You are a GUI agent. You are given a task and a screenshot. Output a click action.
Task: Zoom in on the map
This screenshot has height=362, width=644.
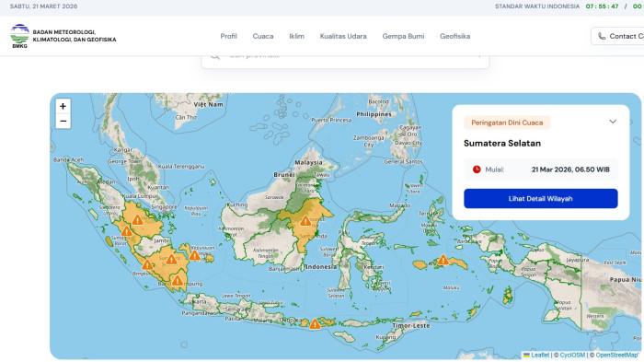pyautogui.click(x=63, y=106)
